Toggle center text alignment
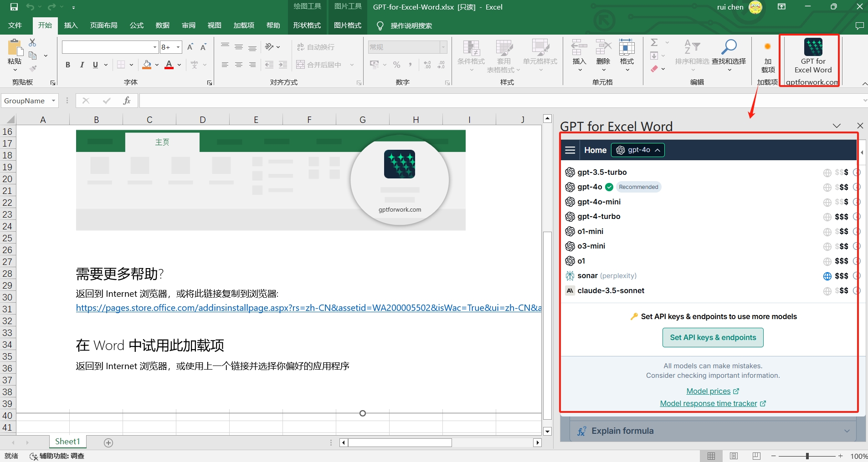The image size is (868, 462). (239, 65)
